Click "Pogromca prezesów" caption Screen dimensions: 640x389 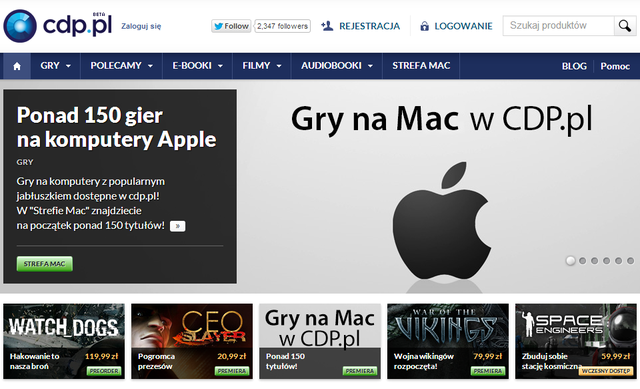(156, 361)
